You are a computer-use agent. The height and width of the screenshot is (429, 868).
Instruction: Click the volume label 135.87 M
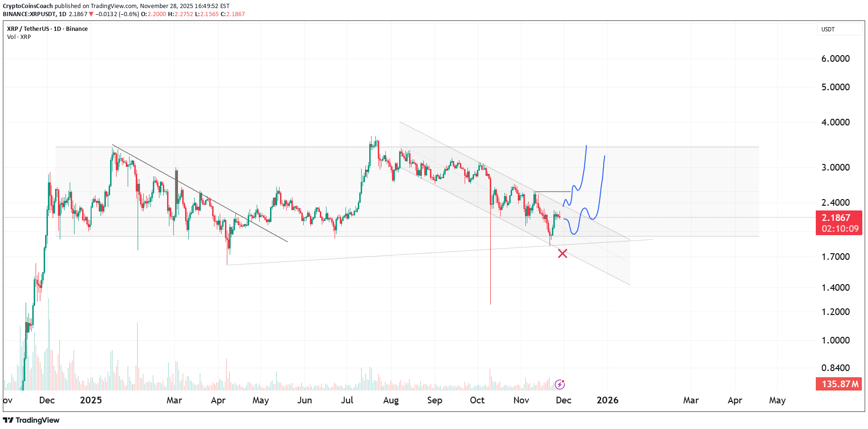[x=839, y=384]
